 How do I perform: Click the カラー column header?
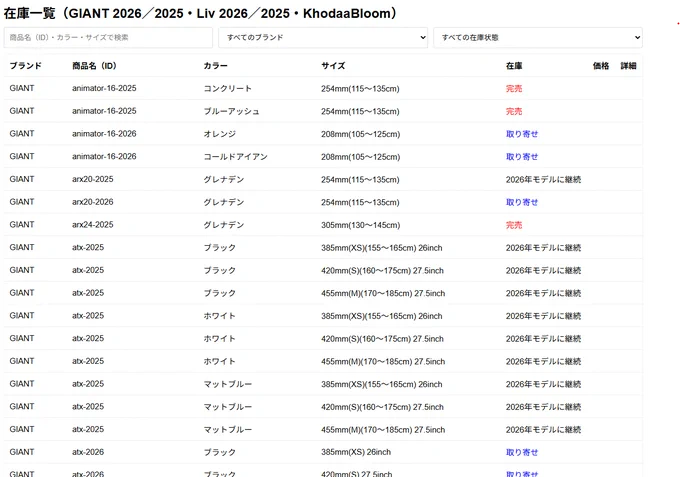(x=216, y=66)
